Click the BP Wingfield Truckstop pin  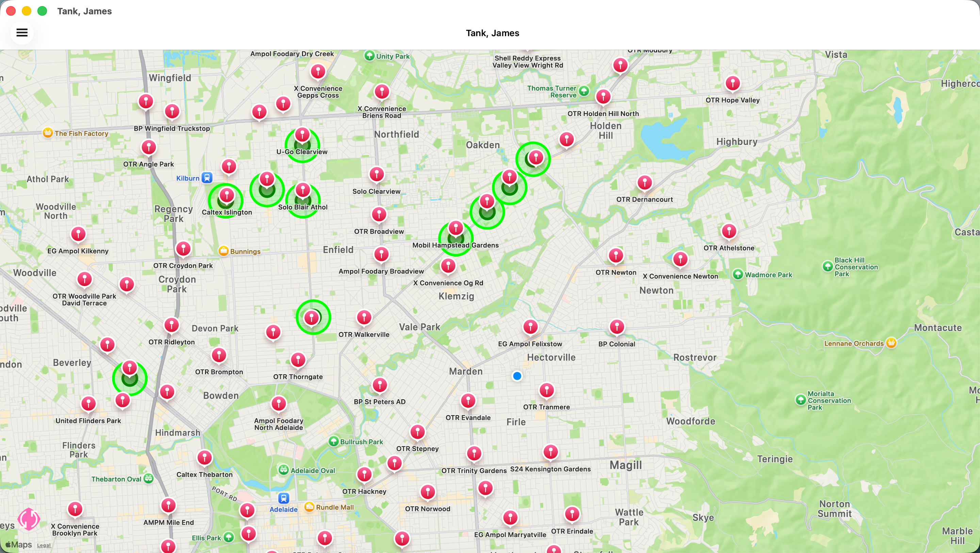(x=172, y=111)
